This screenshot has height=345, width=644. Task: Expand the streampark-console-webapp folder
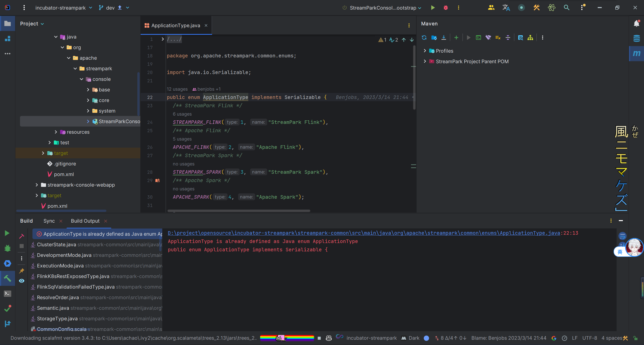pos(37,185)
